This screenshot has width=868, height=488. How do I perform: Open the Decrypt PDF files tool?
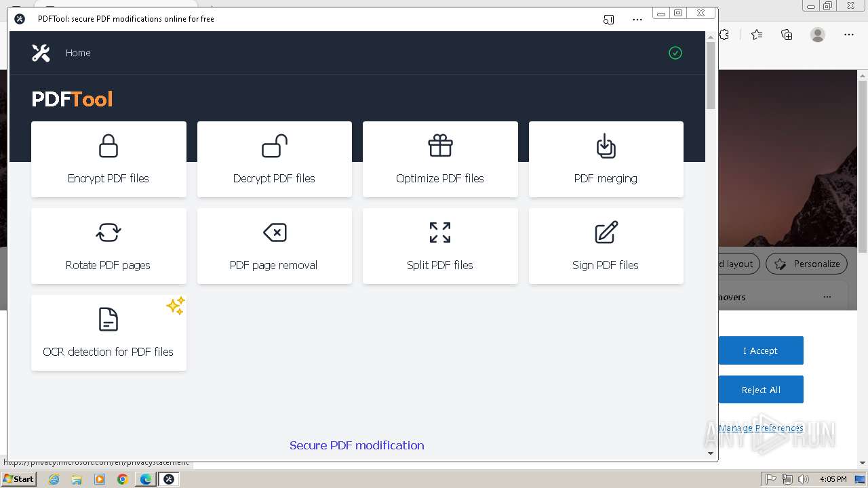[x=274, y=159]
